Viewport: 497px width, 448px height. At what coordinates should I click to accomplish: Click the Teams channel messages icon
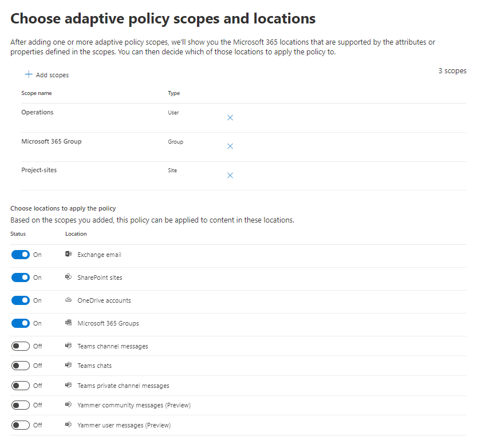[69, 346]
